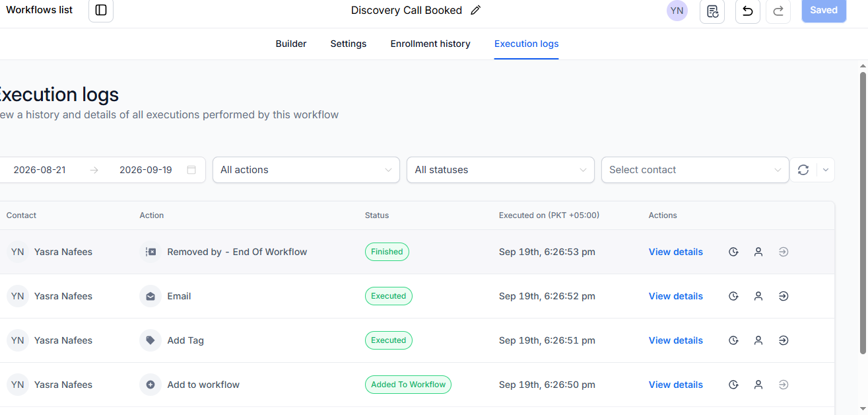Viewport: 868px width, 415px height.
Task: Click Yasra Nafees in Email row
Action: coord(63,296)
